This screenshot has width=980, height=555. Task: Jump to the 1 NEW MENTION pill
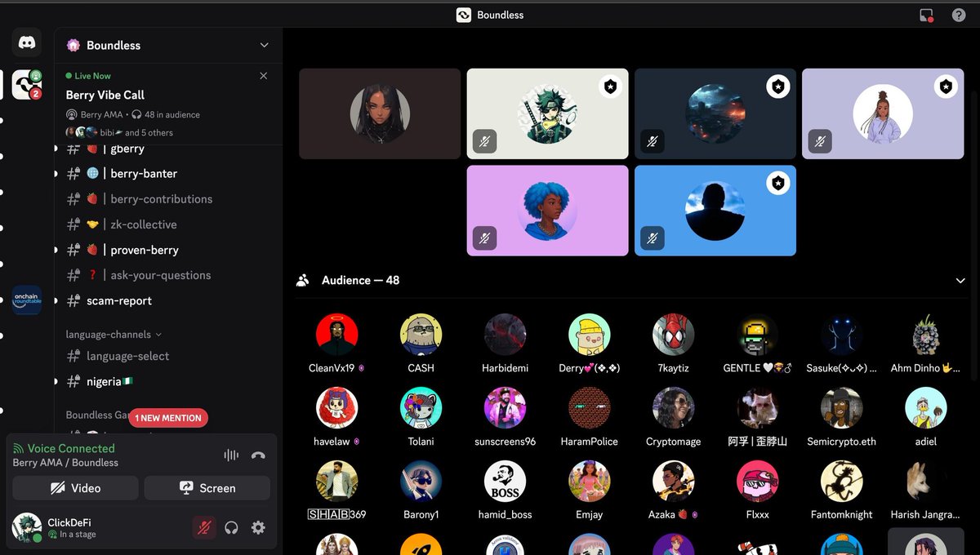click(x=168, y=418)
